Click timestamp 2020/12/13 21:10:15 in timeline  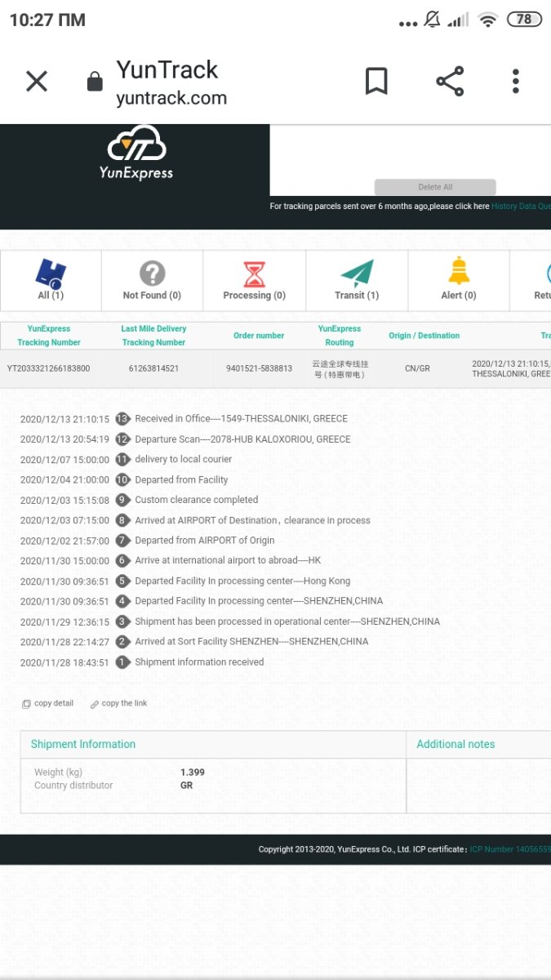pos(64,419)
